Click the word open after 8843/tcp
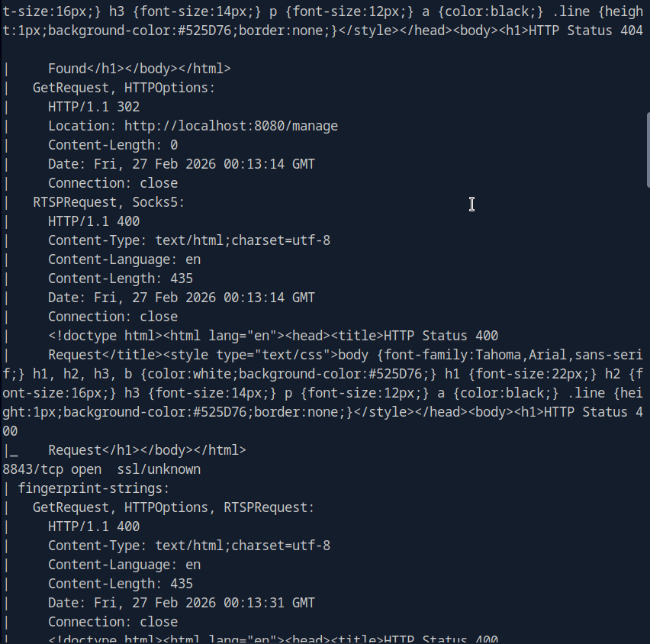Viewport: 650px width, 644px height. click(86, 469)
